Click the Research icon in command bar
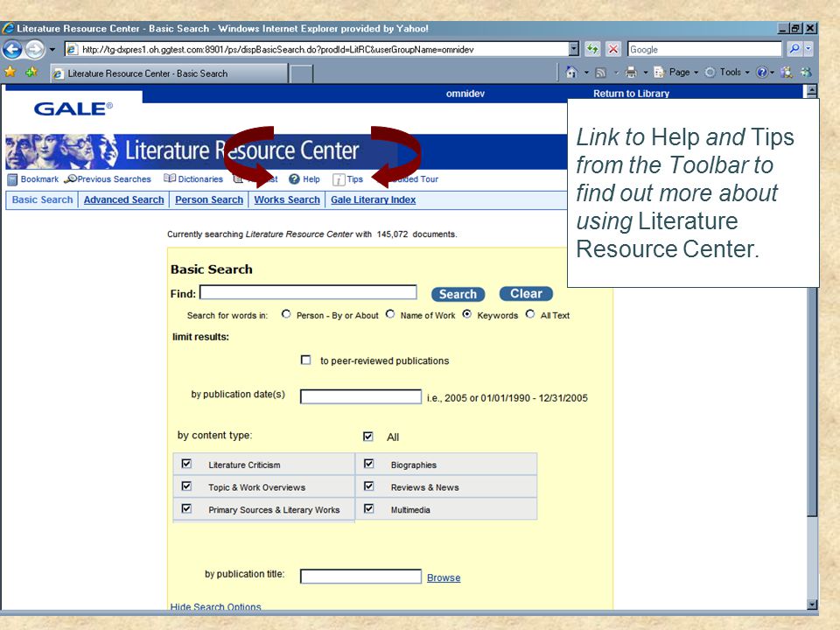Image resolution: width=840 pixels, height=630 pixels. pyautogui.click(x=787, y=73)
